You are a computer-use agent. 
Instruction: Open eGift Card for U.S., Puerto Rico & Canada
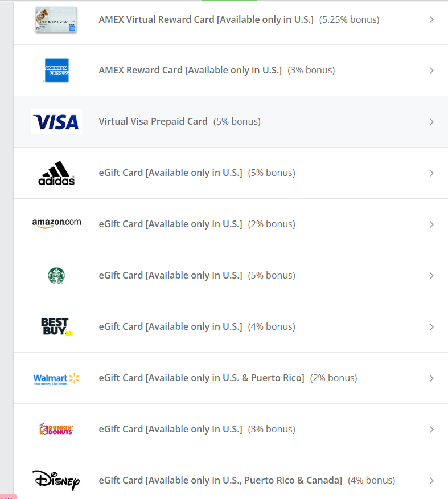tap(220, 481)
